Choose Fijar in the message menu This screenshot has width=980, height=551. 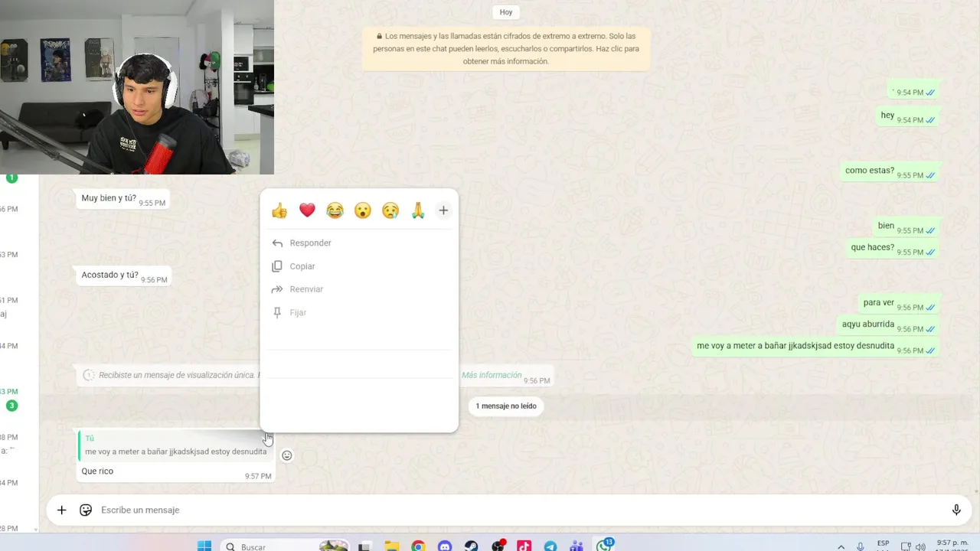359,312
